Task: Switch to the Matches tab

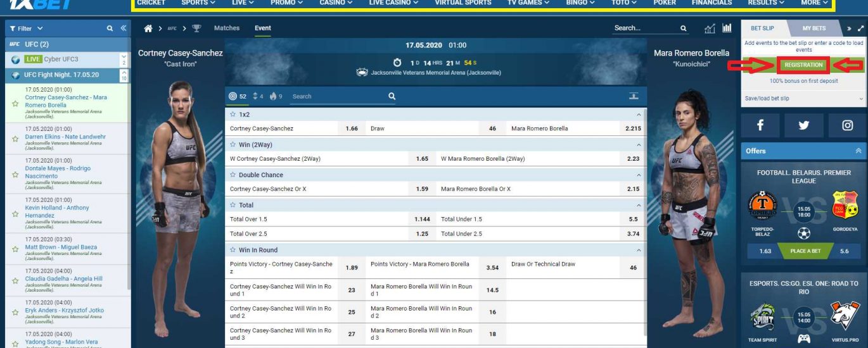Action: [227, 28]
